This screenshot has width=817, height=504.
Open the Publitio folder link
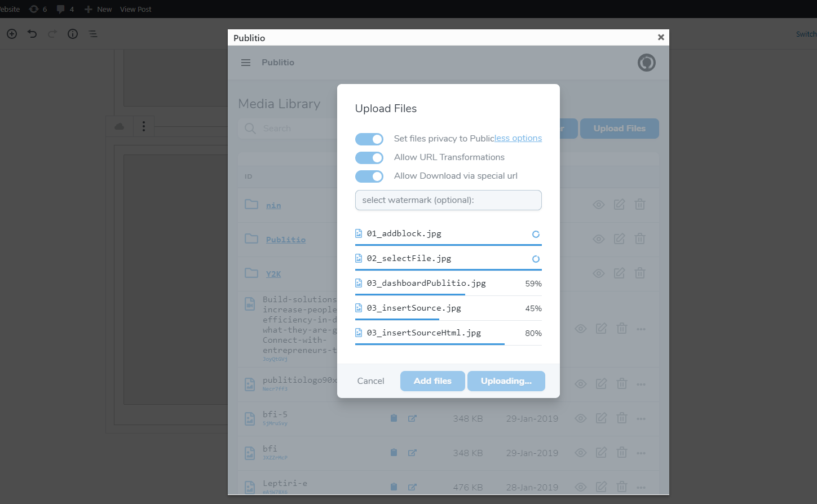(286, 240)
